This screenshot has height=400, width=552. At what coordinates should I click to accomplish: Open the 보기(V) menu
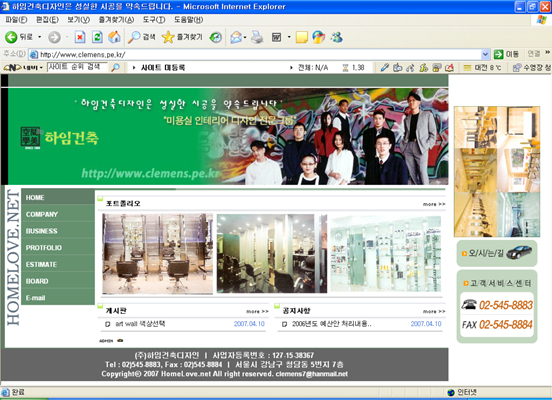(x=78, y=20)
